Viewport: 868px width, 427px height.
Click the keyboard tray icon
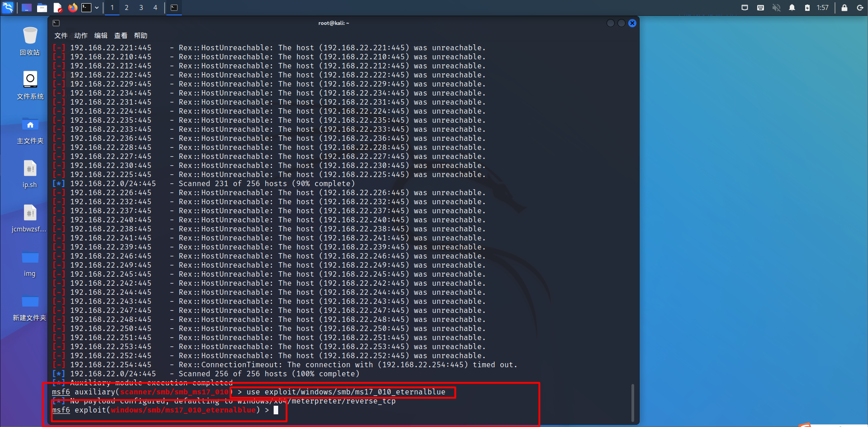760,8
